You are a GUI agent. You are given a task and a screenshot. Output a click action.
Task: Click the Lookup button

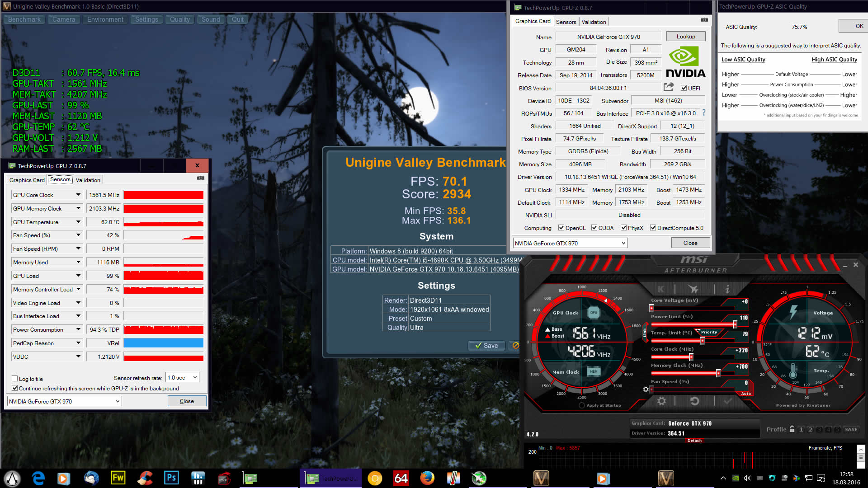[685, 37]
